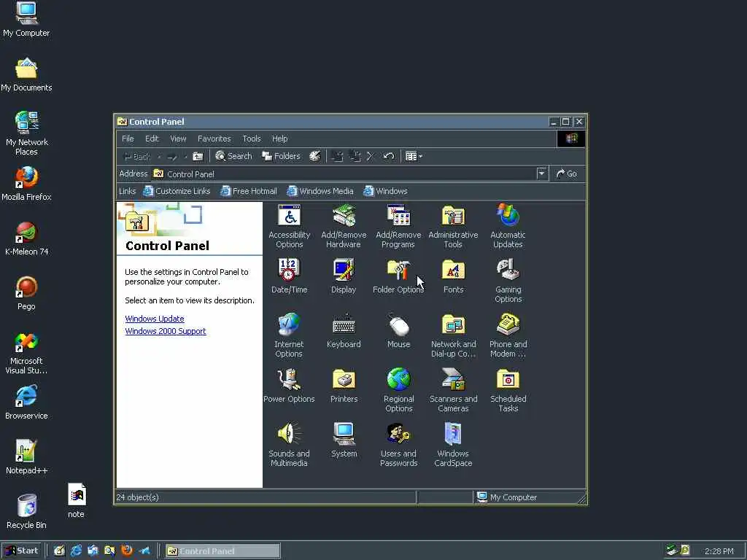The height and width of the screenshot is (560, 747).
Task: Select the Fonts folder icon
Action: (x=453, y=276)
